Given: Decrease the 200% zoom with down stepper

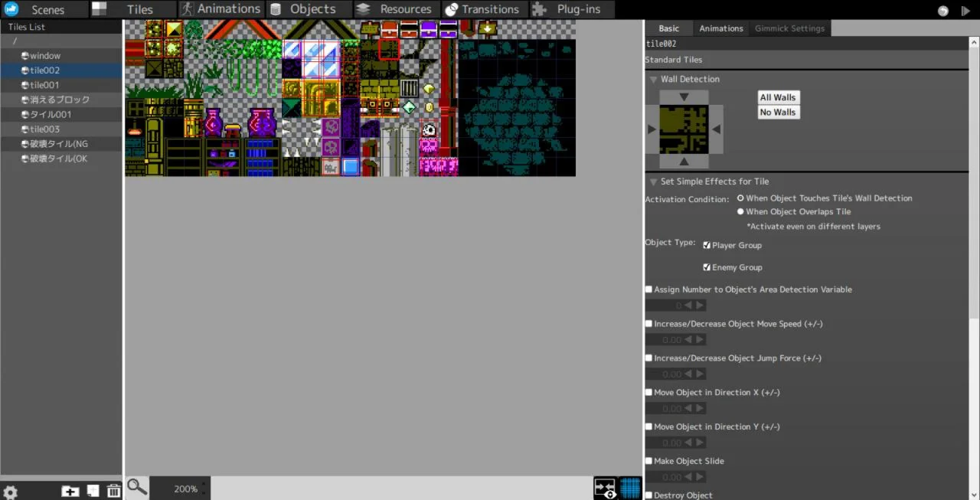Looking at the screenshot, I should click(x=203, y=492).
